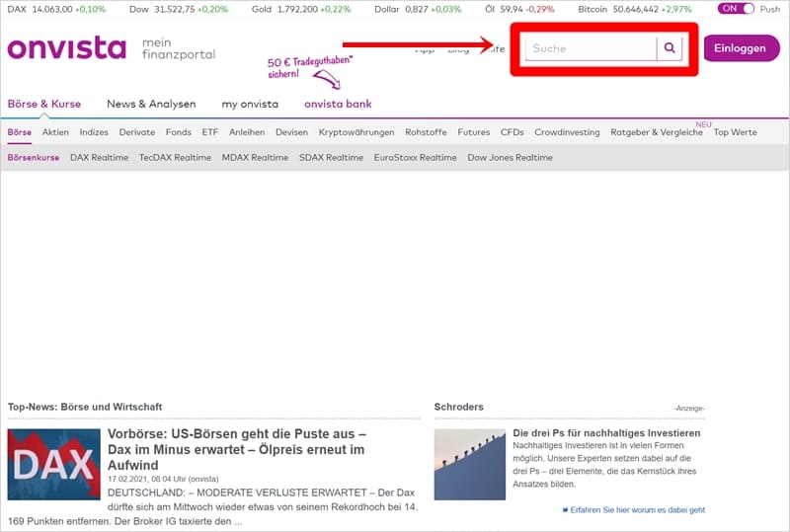This screenshot has height=532, width=790.
Task: Open the Derivate section
Action: [x=137, y=132]
